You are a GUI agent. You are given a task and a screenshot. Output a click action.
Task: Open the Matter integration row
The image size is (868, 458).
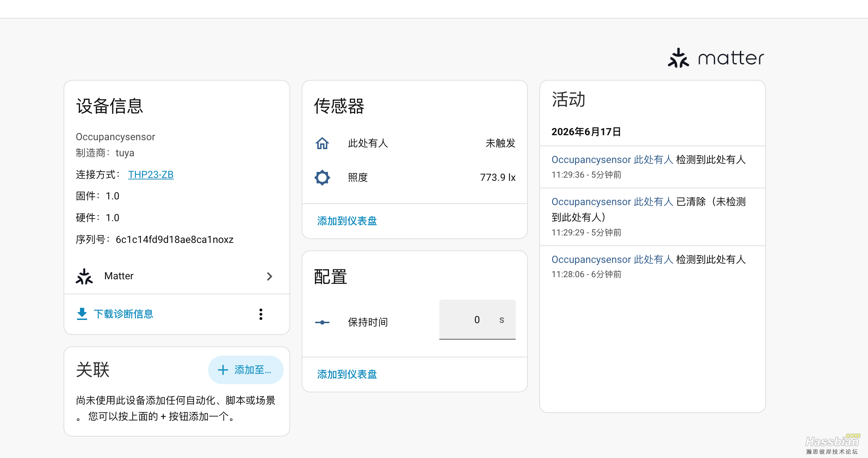[x=177, y=276]
